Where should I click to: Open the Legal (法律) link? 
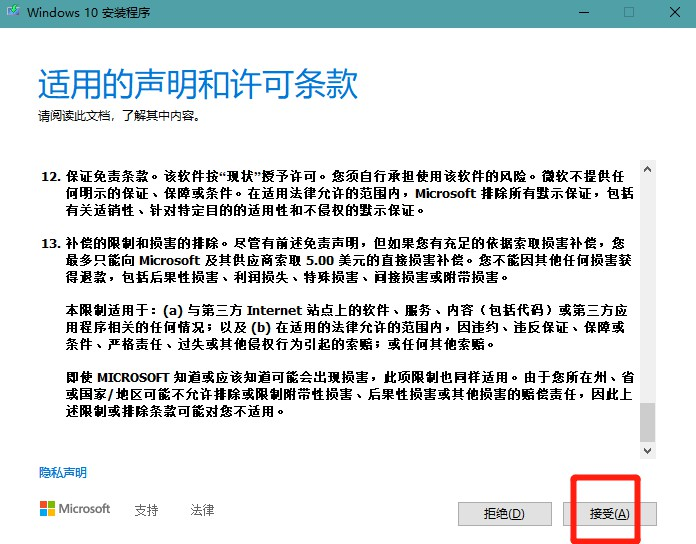(202, 510)
